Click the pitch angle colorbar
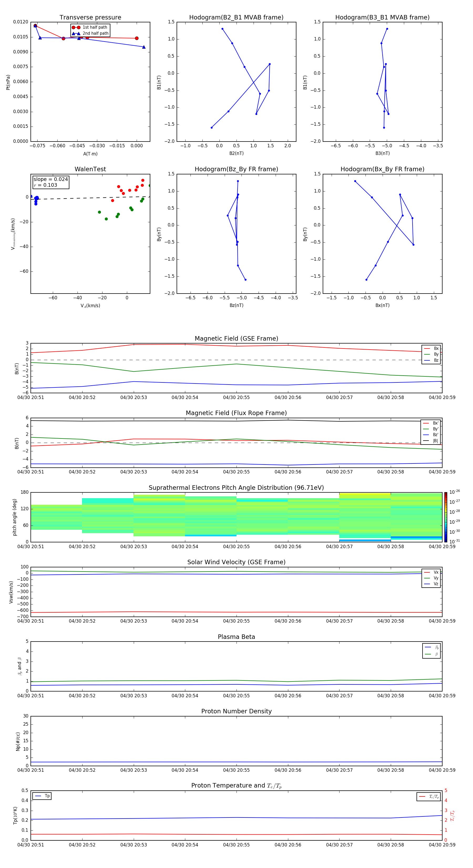This screenshot has width=473, height=868. coord(446,517)
